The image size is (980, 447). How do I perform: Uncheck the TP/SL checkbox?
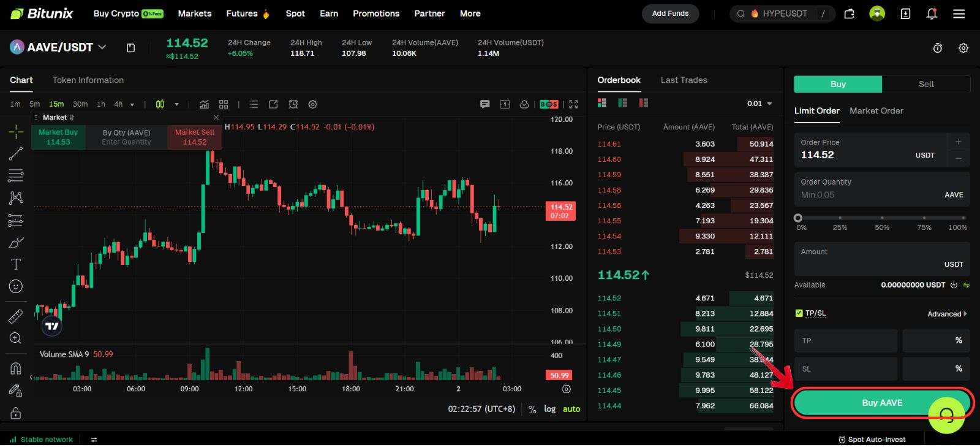[799, 313]
